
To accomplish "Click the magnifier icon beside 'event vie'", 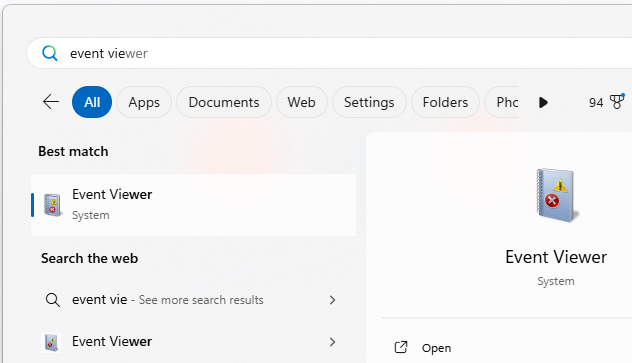I will coord(53,300).
